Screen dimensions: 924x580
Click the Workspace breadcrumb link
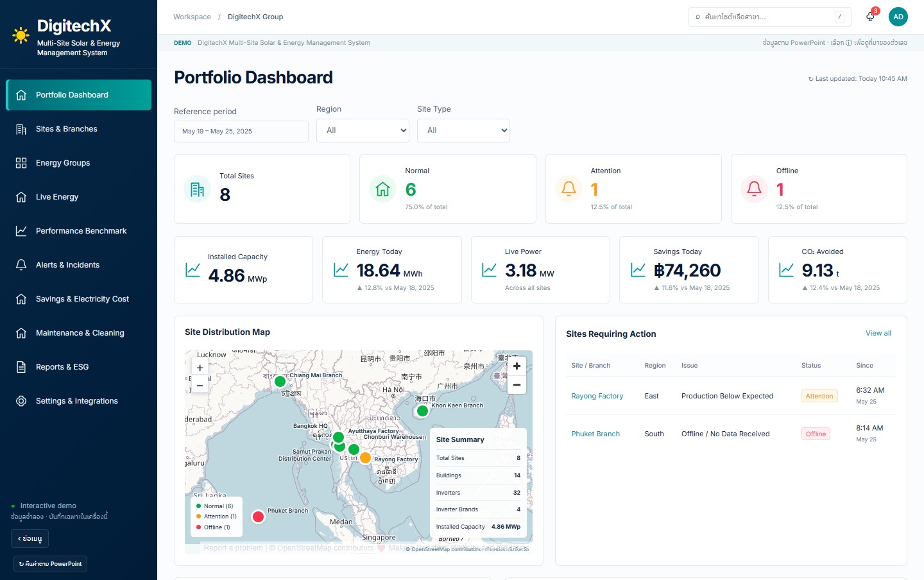tap(192, 17)
